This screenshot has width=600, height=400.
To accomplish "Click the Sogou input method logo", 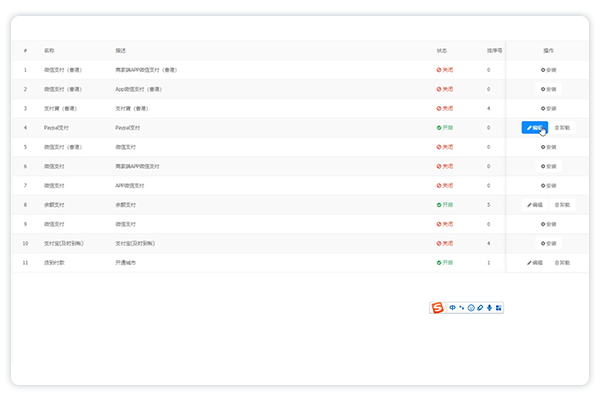I will (437, 307).
